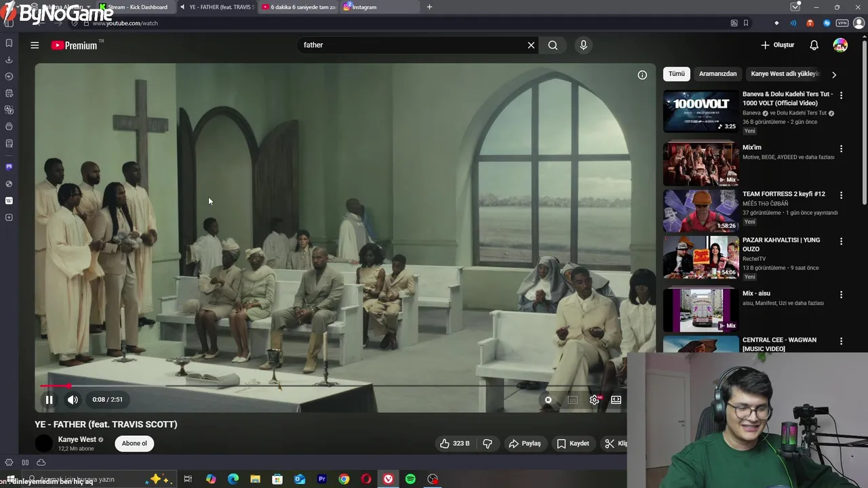Viewport: 868px width, 488px height.
Task: Open Mix'im playlist thumbnail
Action: (x=701, y=163)
